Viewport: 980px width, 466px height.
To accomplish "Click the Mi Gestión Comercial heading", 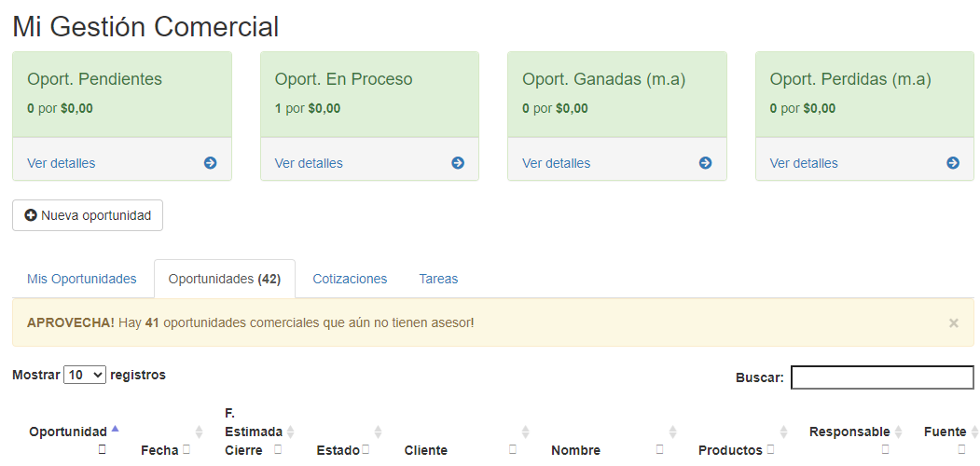I will 145,27.
